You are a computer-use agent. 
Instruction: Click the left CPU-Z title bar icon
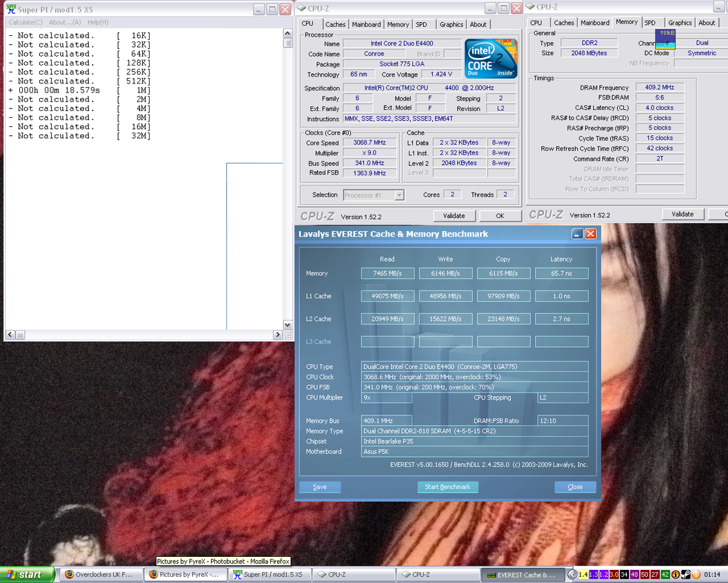click(301, 8)
